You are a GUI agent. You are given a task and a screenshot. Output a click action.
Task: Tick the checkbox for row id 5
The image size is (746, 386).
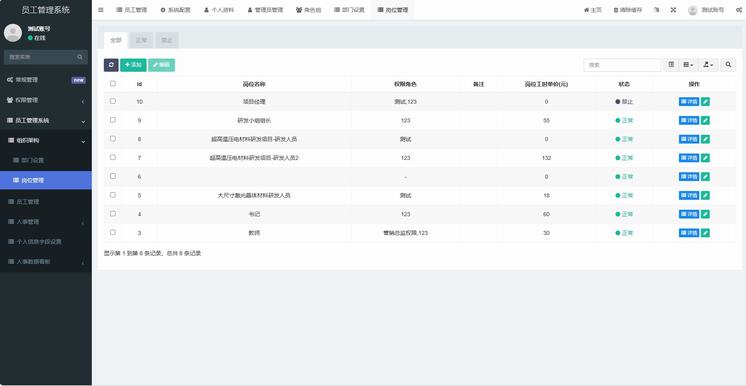pos(113,195)
